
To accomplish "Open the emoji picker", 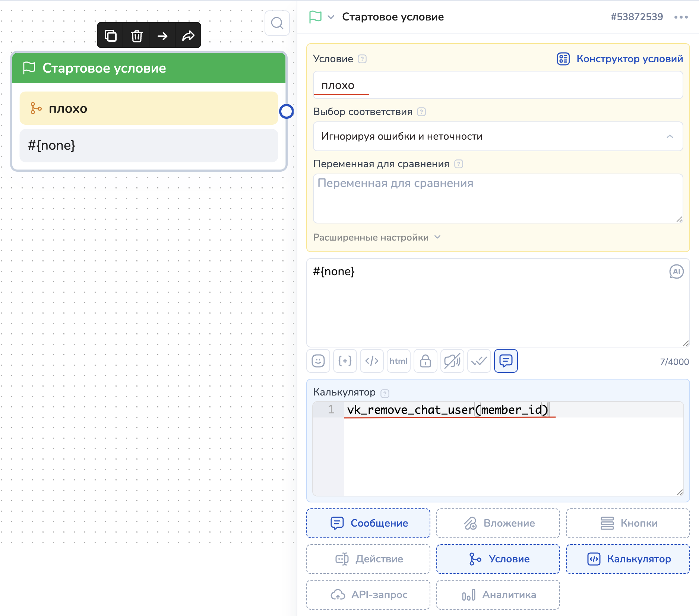I will click(318, 361).
